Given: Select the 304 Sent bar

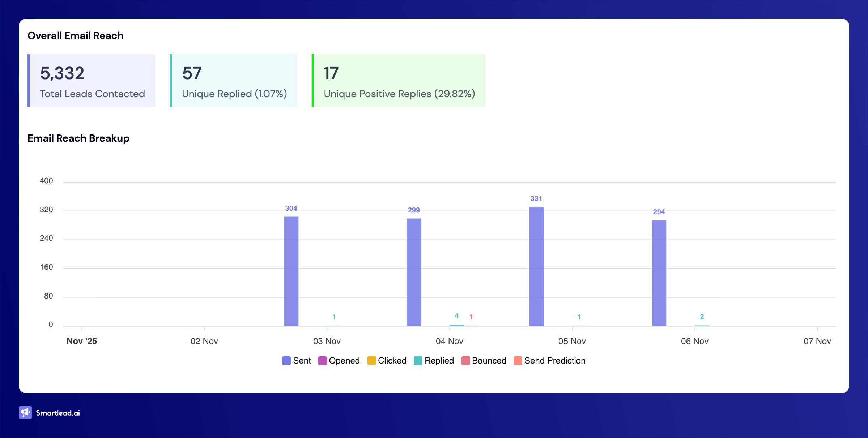Looking at the screenshot, I should pos(291,271).
